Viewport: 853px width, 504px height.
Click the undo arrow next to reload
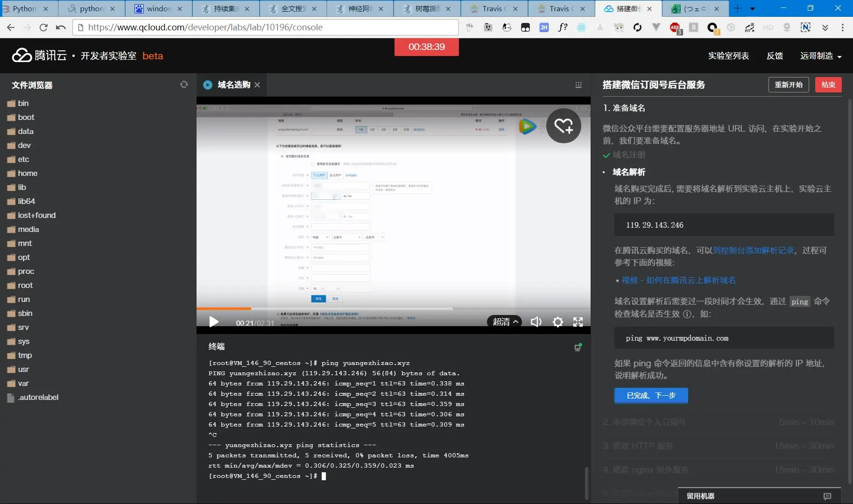click(x=61, y=28)
